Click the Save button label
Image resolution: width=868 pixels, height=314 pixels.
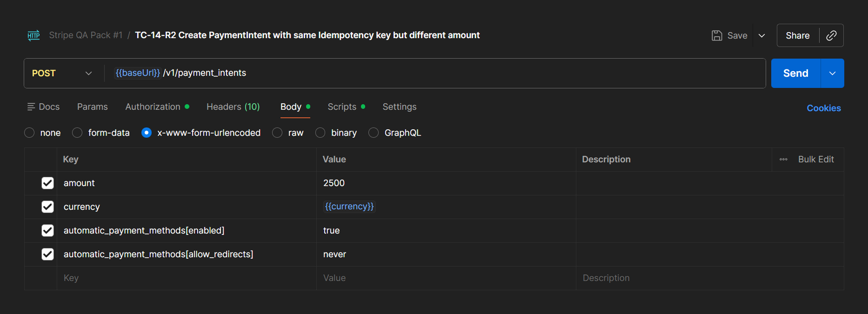tap(737, 35)
